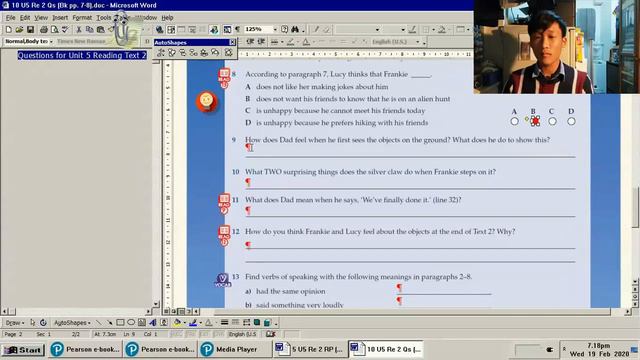Image resolution: width=640 pixels, height=360 pixels.
Task: Open the Insert menu
Action: coord(60,18)
